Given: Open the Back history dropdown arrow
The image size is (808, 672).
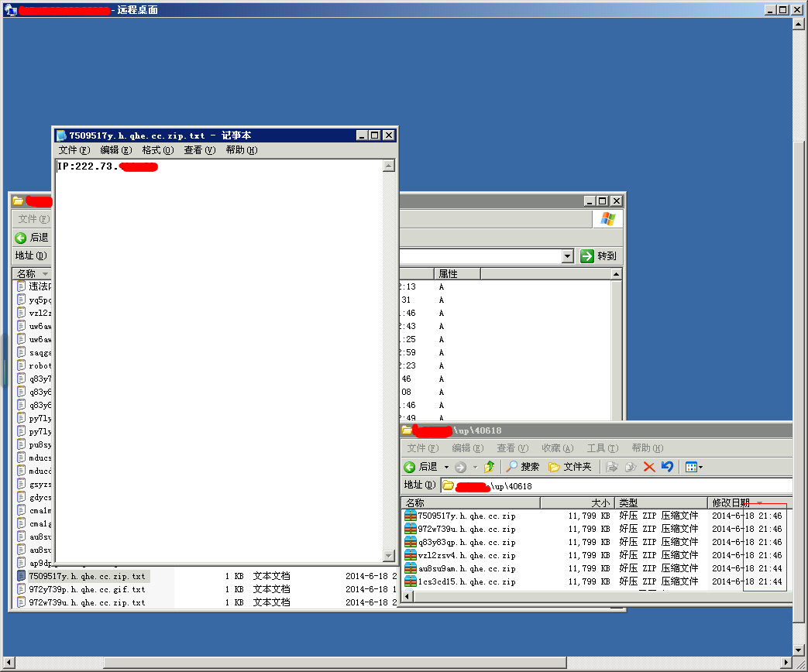Looking at the screenshot, I should click(446, 467).
